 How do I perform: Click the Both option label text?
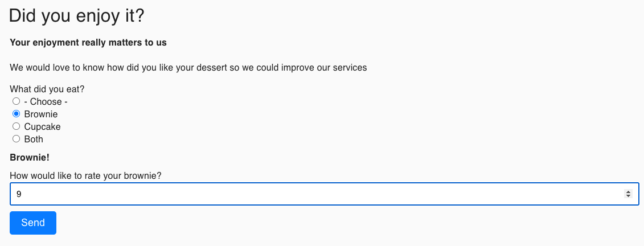(x=34, y=140)
